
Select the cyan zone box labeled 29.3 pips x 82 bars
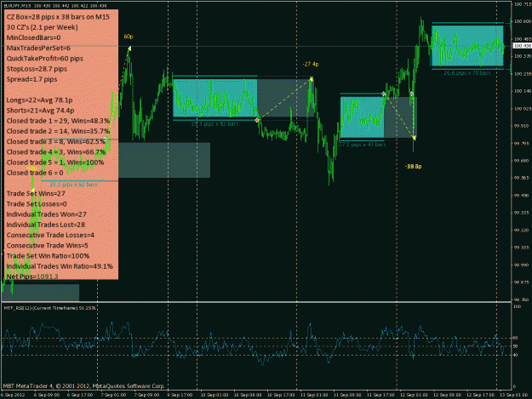(215, 98)
